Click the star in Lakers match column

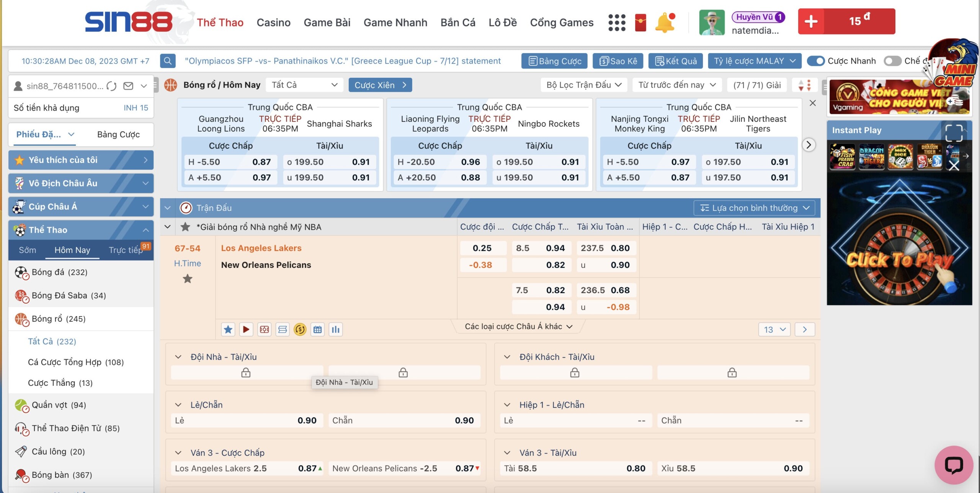tap(187, 279)
